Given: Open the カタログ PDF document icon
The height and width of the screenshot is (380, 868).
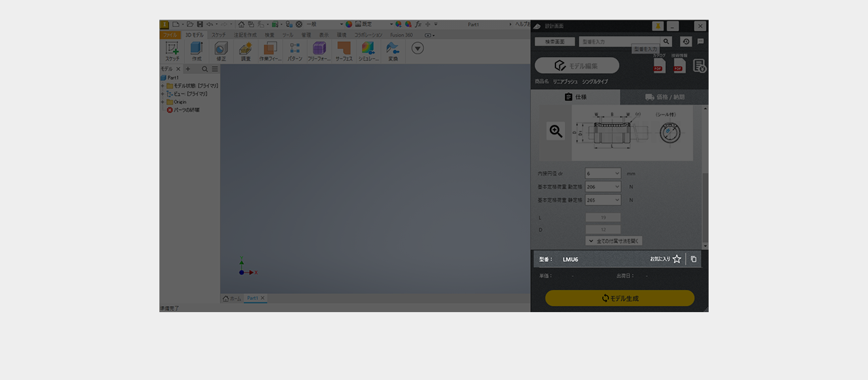Looking at the screenshot, I should point(658,66).
